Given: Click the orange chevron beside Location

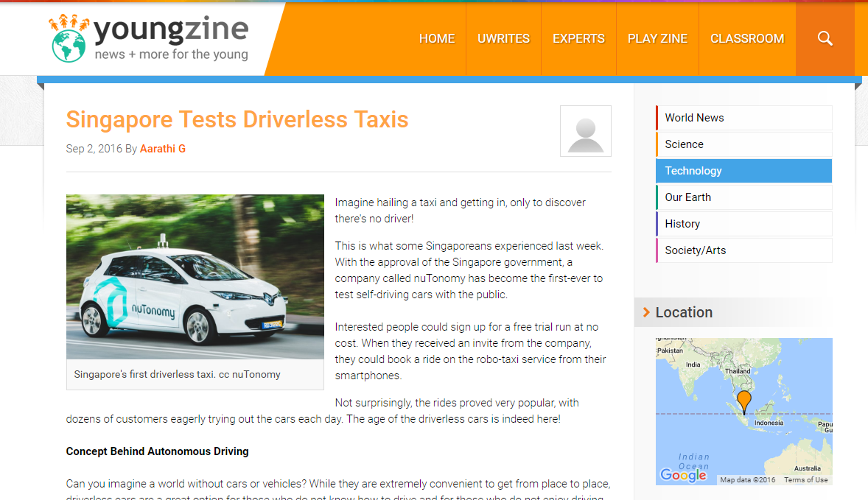Looking at the screenshot, I should click(x=646, y=312).
